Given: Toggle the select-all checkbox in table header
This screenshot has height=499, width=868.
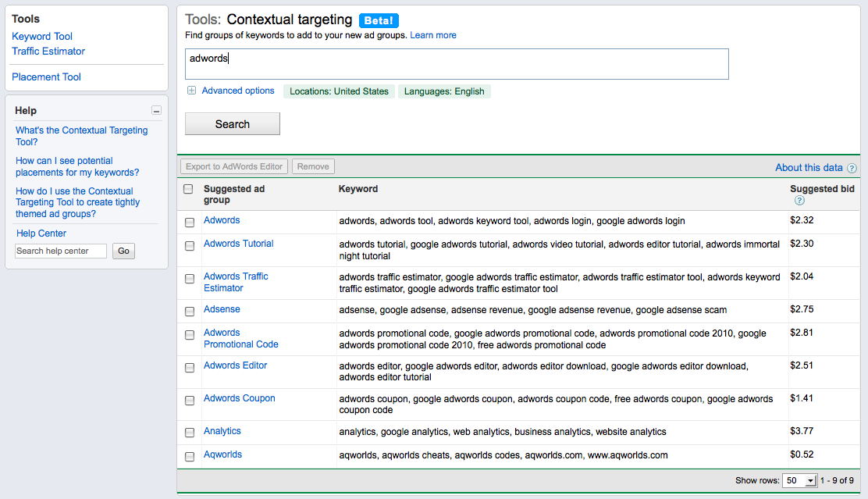Looking at the screenshot, I should 188,189.
